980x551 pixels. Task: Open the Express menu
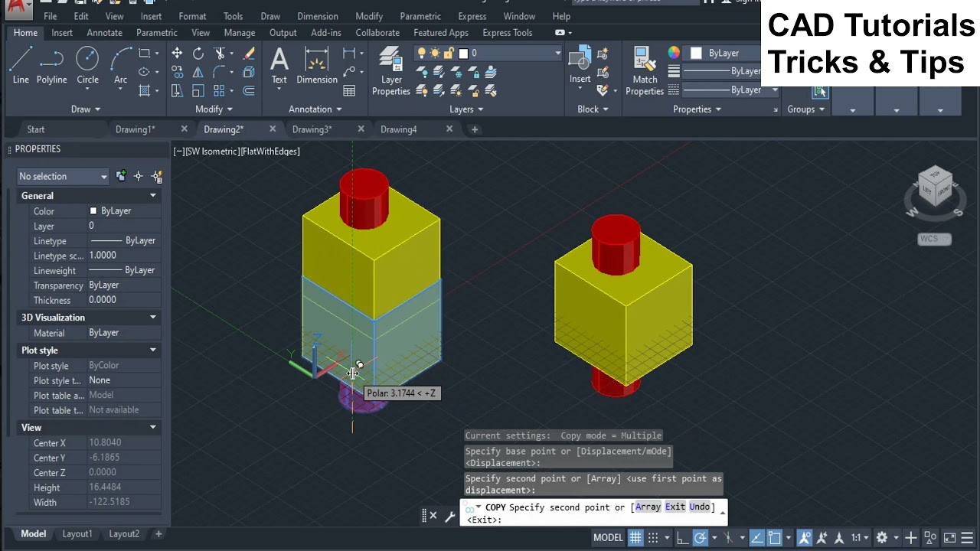[x=472, y=16]
